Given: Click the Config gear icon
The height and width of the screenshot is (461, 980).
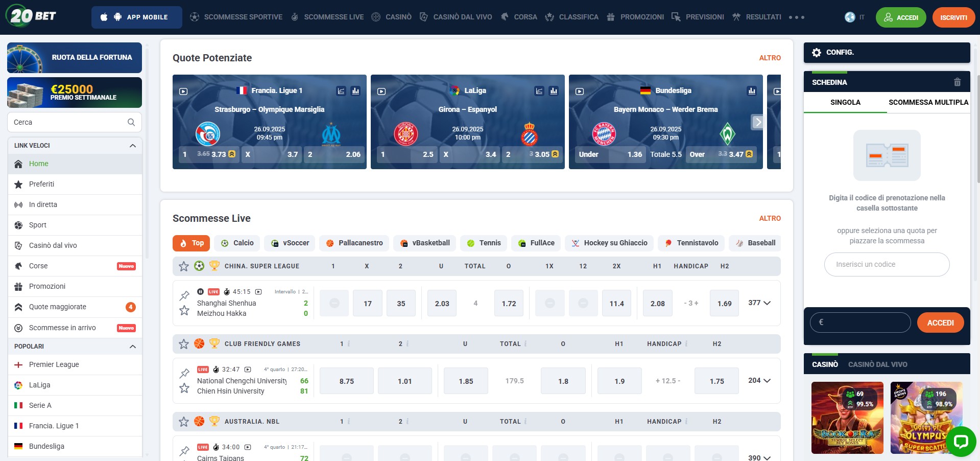Looking at the screenshot, I should pyautogui.click(x=817, y=53).
